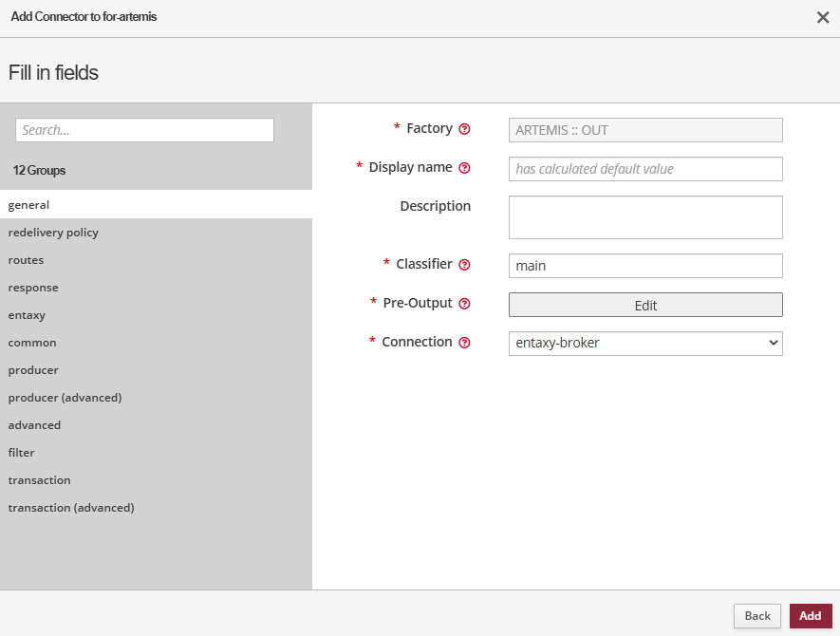Click into the Description text area

[645, 217]
